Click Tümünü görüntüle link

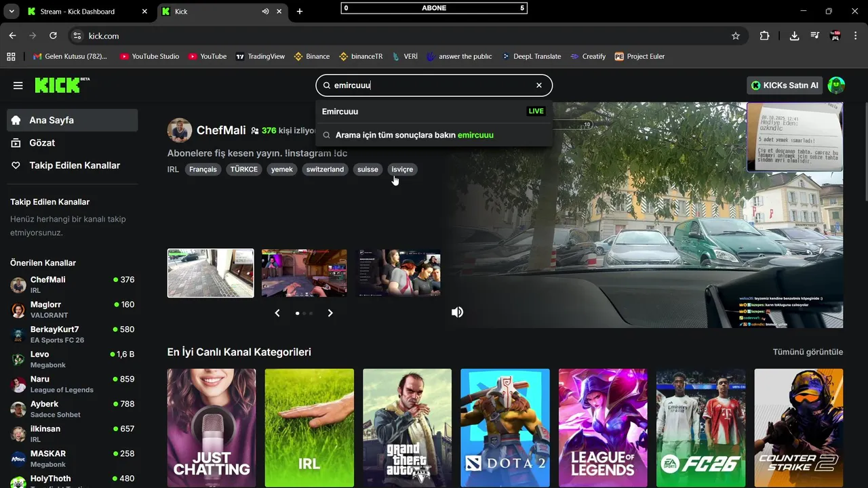pos(808,352)
